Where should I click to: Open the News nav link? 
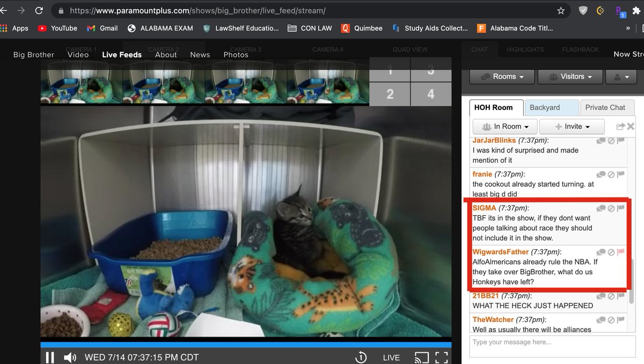(200, 55)
